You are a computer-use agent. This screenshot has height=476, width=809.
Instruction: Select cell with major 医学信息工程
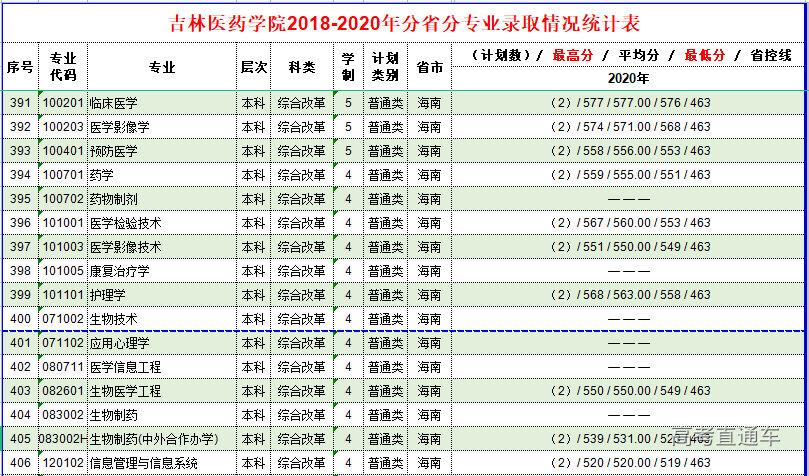[162, 367]
